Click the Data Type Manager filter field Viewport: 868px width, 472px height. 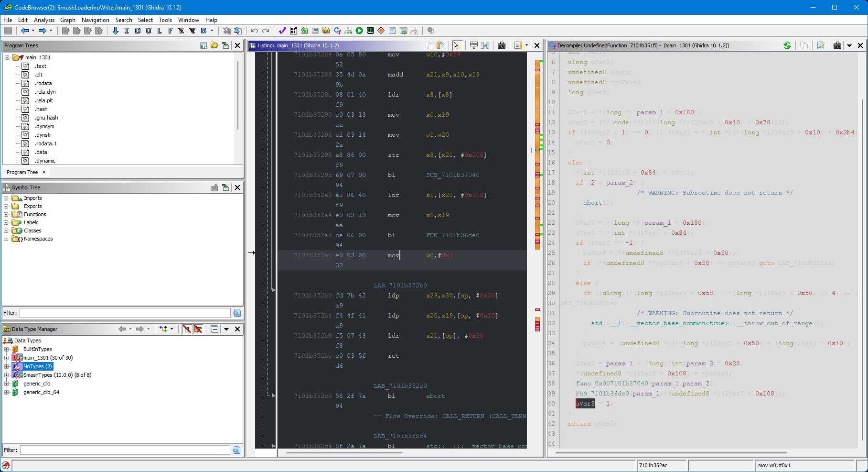click(x=125, y=450)
